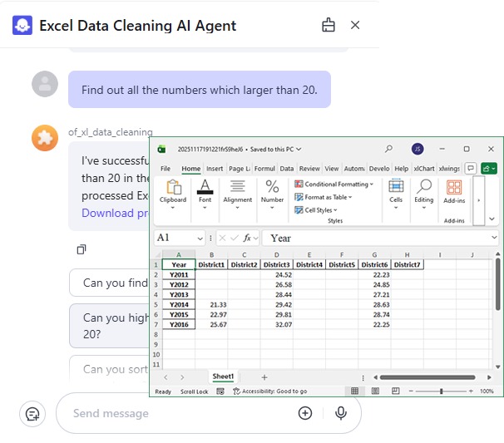The image size is (504, 443).
Task: Click the orange puzzle-piece agent avatar
Action: 45,138
